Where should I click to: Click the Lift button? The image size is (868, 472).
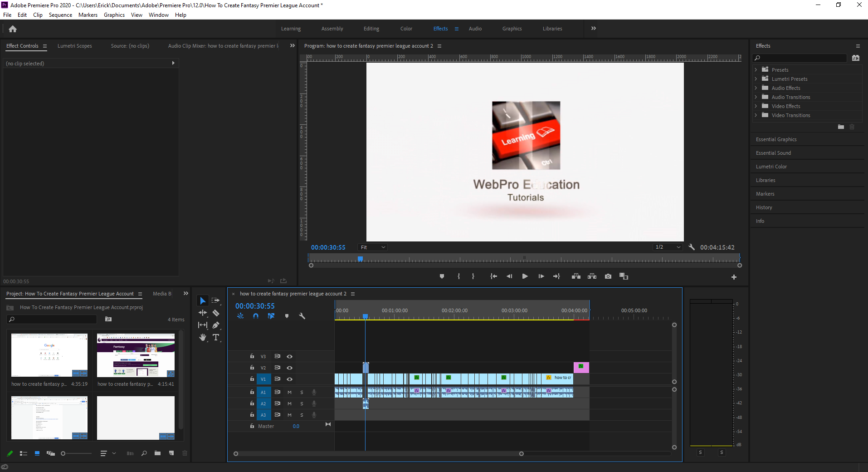[x=576, y=276]
